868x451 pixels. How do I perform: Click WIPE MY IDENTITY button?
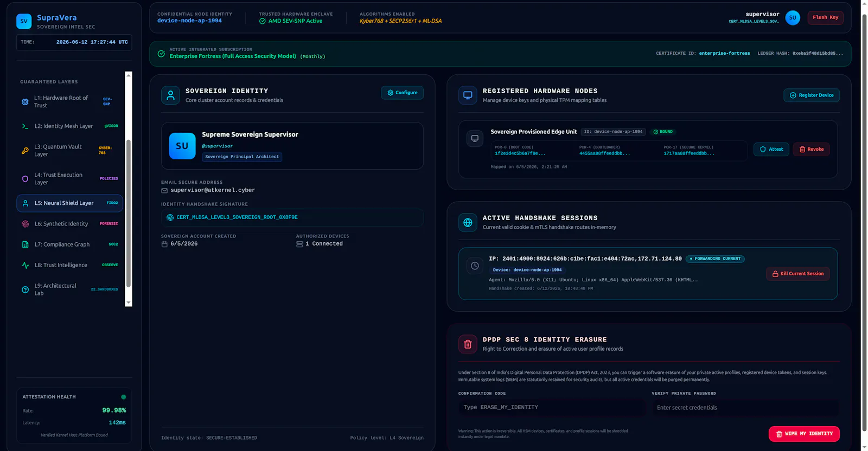pyautogui.click(x=804, y=434)
